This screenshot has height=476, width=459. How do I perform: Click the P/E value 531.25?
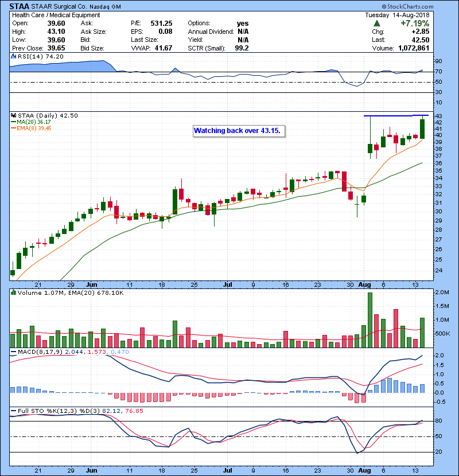coord(161,24)
